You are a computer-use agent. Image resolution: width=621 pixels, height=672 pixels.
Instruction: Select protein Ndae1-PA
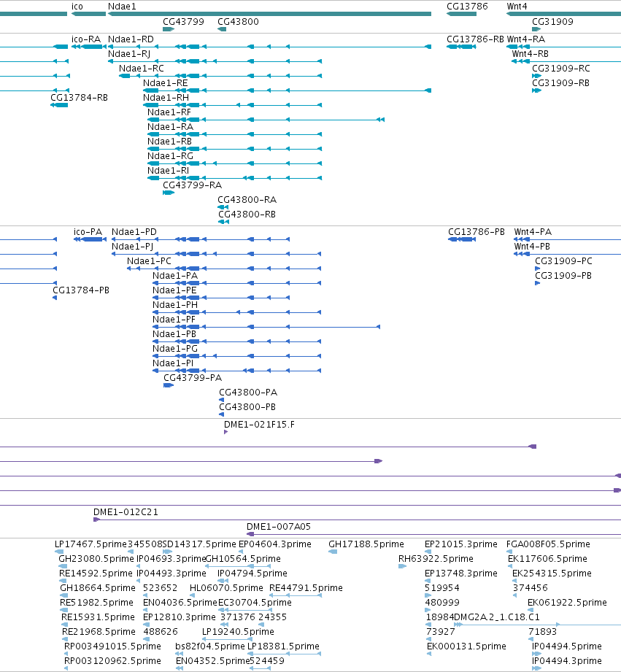coord(237,283)
